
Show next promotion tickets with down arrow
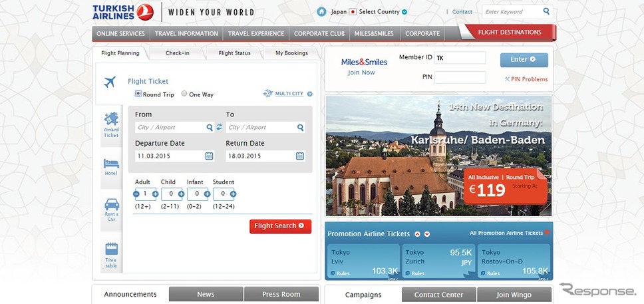click(x=426, y=233)
